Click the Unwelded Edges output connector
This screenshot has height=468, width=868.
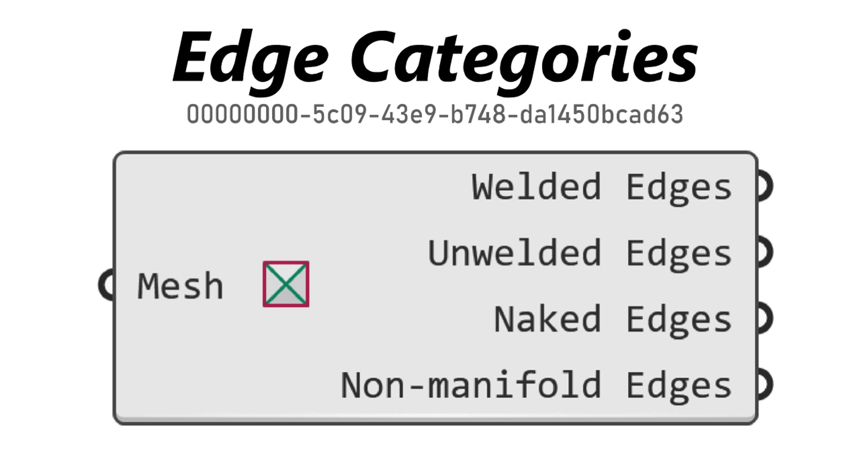[x=765, y=252]
